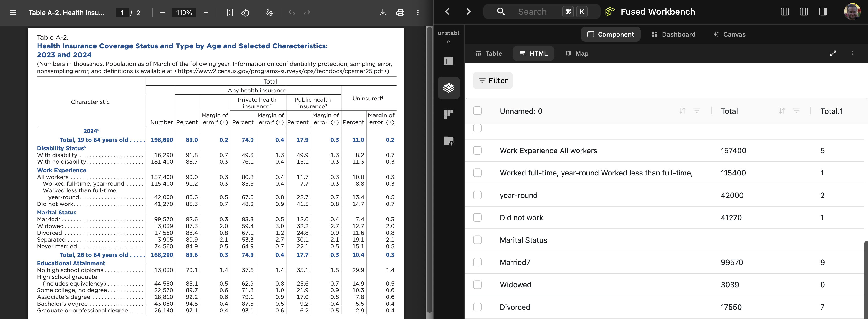Viewport: 868px width, 319px height.
Task: Click the 198,600 number in PDF table
Action: click(162, 140)
